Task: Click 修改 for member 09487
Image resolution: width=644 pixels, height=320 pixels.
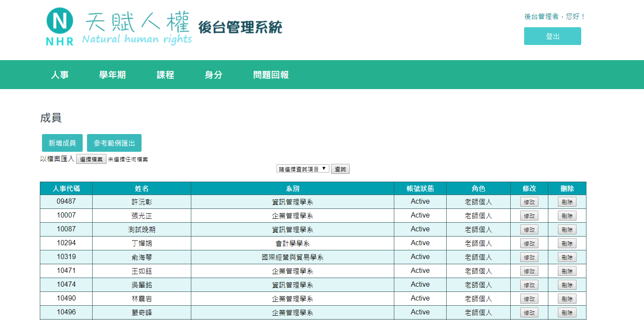Action: (x=529, y=202)
